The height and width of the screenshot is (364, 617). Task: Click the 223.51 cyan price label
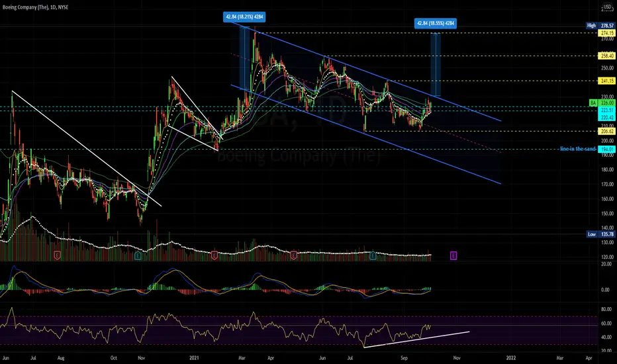coord(606,110)
